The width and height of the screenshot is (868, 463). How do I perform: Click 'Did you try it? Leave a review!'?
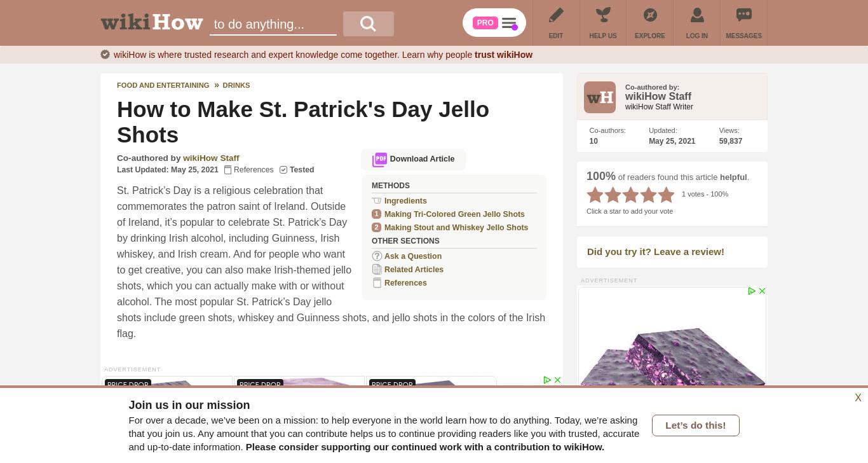(656, 252)
